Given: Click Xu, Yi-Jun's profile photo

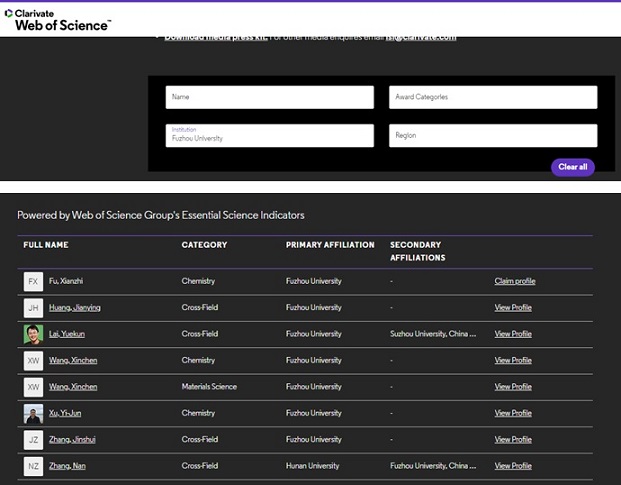Looking at the screenshot, I should (x=33, y=413).
